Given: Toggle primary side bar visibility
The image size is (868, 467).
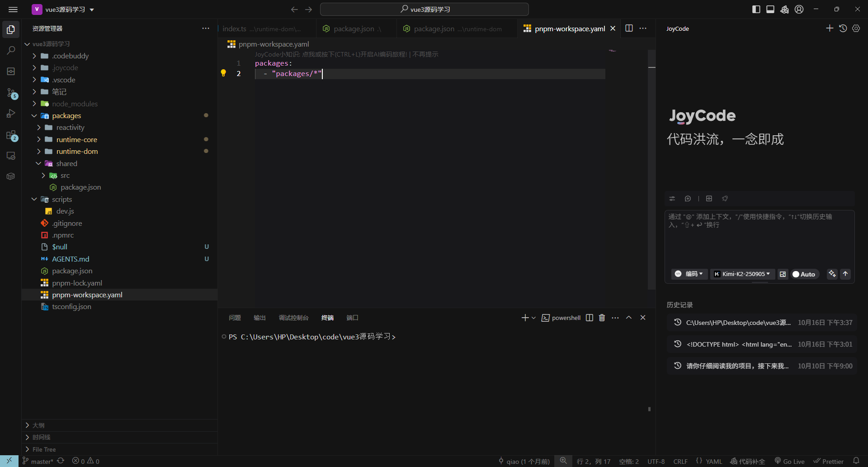Looking at the screenshot, I should point(756,10).
